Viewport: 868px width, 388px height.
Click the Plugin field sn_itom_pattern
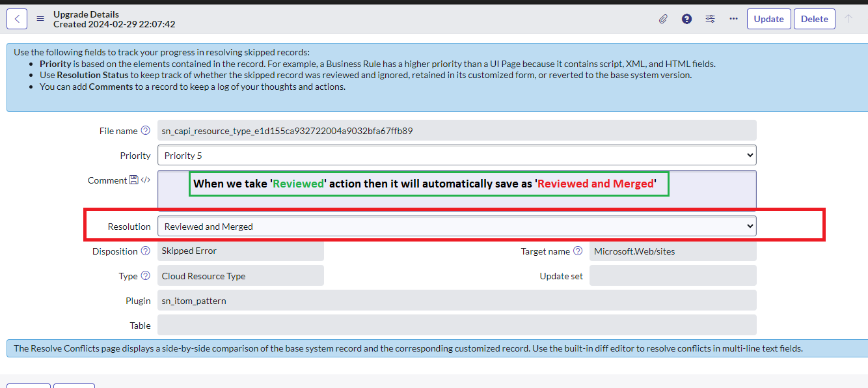coord(457,300)
